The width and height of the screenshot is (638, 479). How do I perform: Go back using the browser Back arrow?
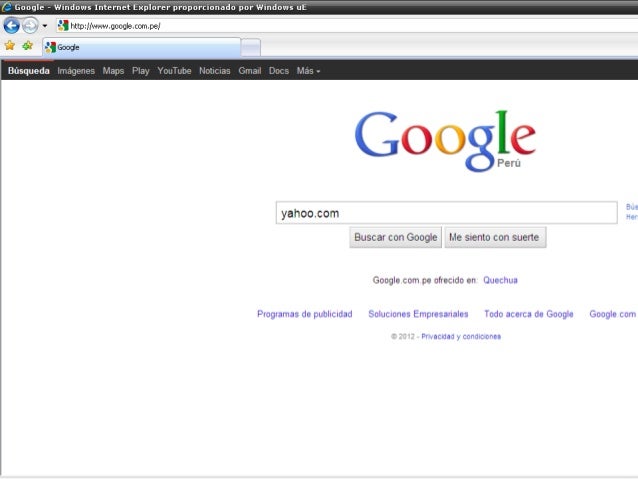coord(11,26)
